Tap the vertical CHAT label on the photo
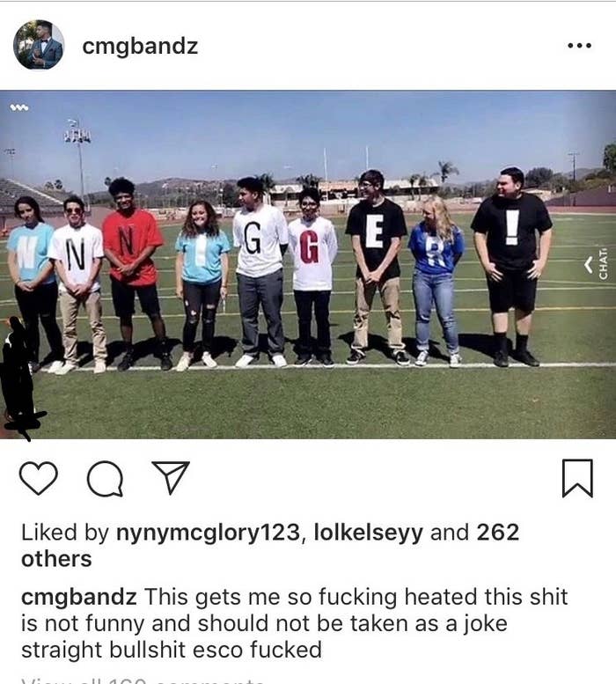616x684 pixels. [x=603, y=264]
